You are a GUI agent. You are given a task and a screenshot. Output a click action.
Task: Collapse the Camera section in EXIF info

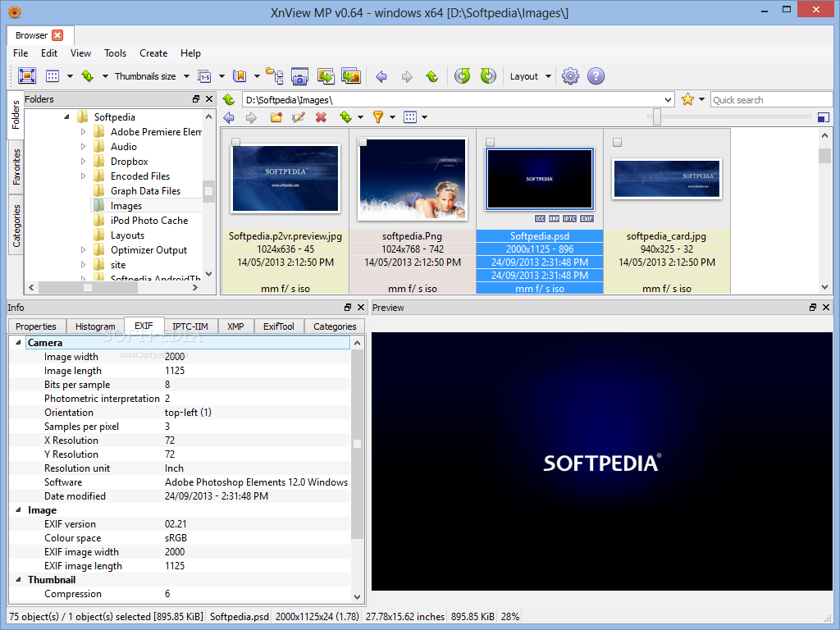tap(18, 342)
